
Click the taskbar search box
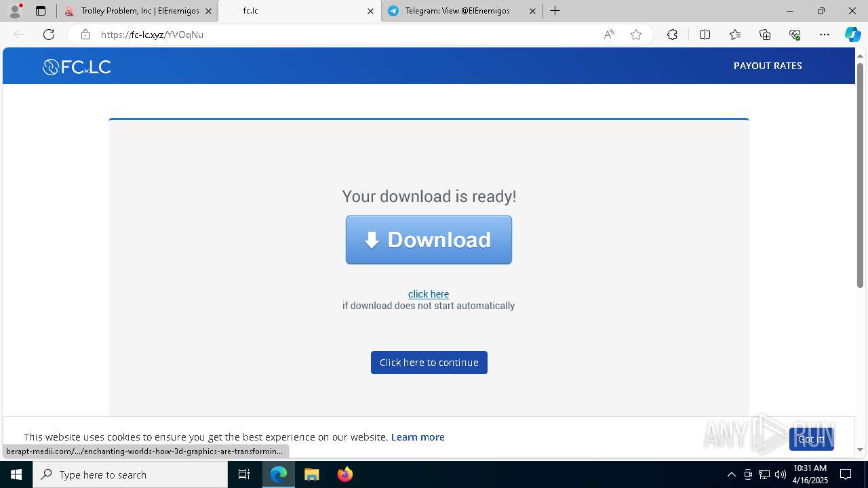130,474
